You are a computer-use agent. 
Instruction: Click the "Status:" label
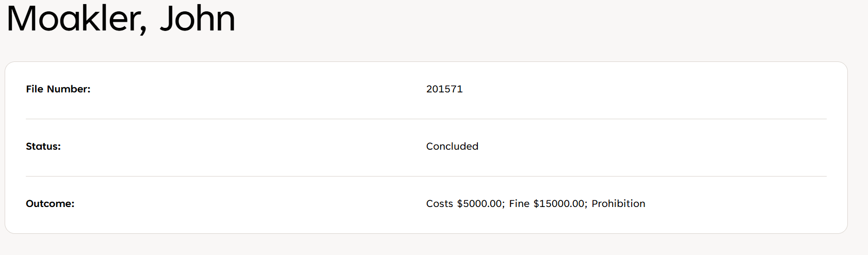[x=43, y=146]
